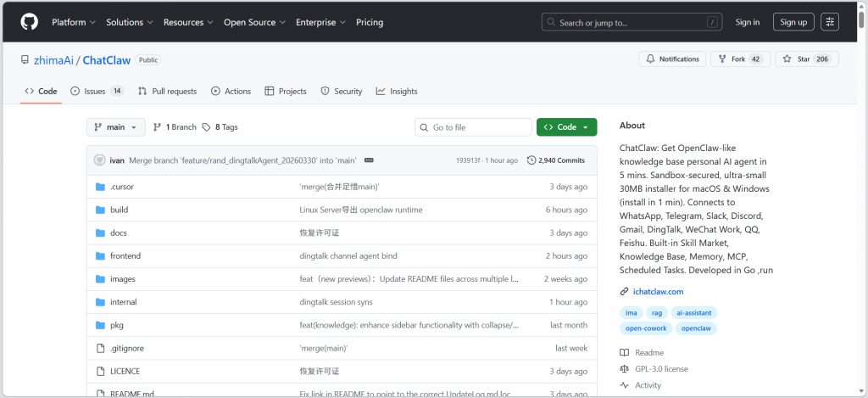Open the Pricing page
Image resolution: width=868 pixels, height=398 pixels.
(370, 22)
